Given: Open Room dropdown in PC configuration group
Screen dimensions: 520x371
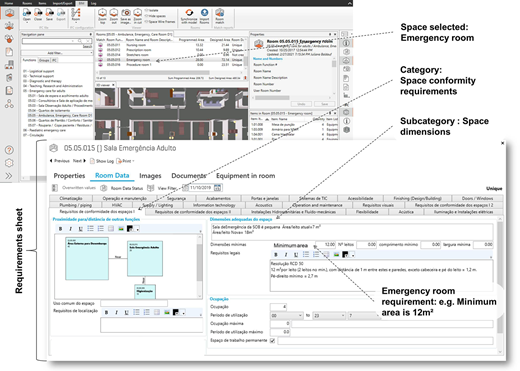Looking at the screenshot, I should [x=76, y=15].
